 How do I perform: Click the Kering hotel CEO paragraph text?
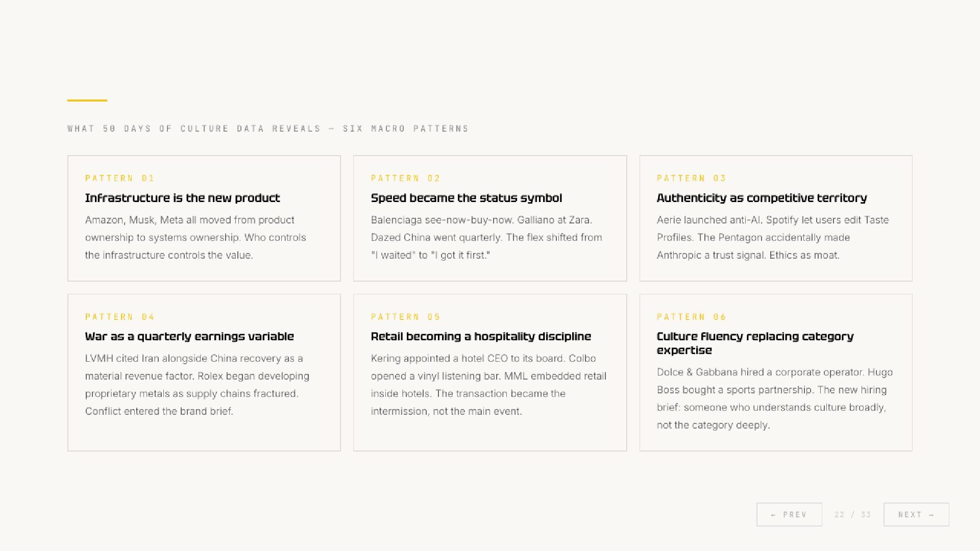click(488, 385)
